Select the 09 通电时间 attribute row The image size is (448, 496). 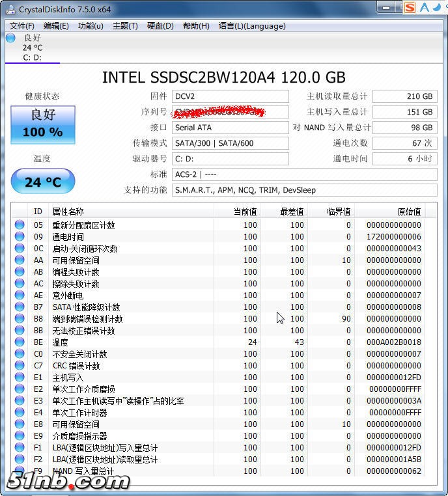130,237
